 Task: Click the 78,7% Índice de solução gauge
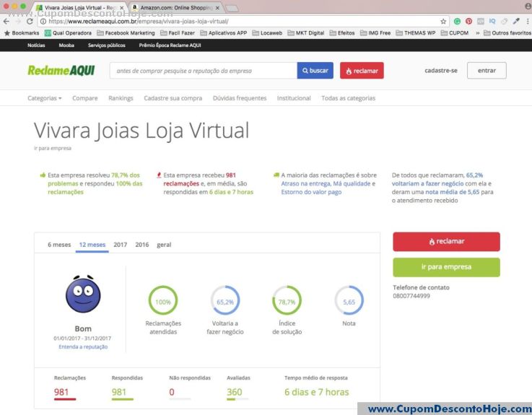coord(287,300)
